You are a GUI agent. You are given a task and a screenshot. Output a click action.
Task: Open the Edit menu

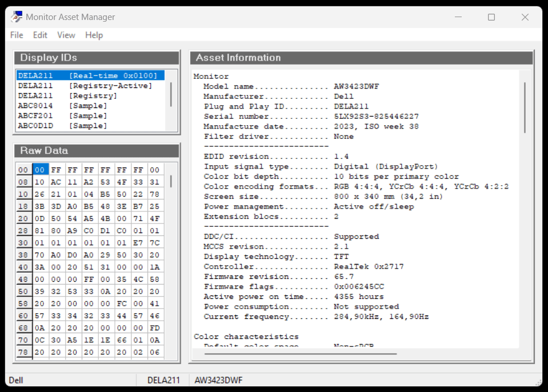tap(40, 35)
